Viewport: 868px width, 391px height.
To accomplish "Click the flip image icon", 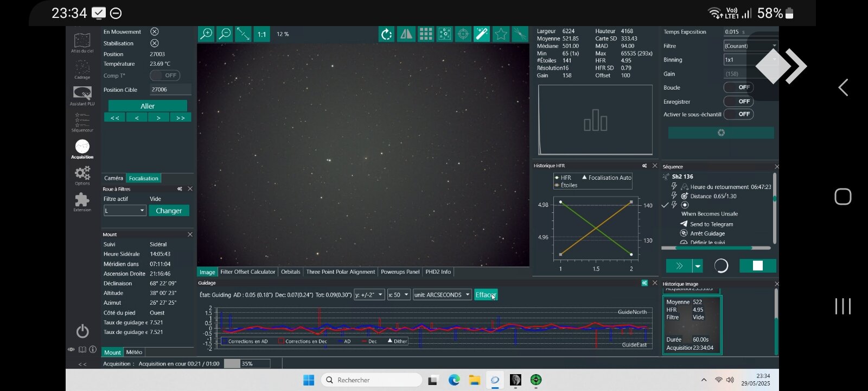I will (406, 34).
